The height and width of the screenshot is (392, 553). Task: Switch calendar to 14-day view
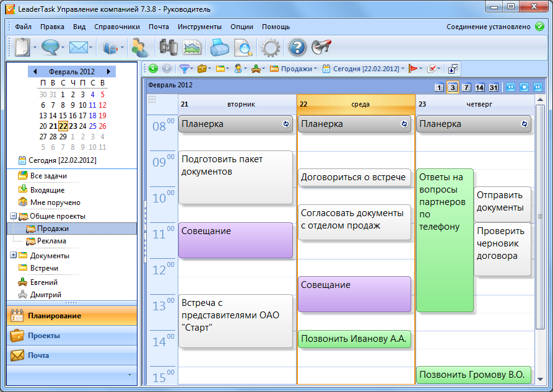[480, 87]
